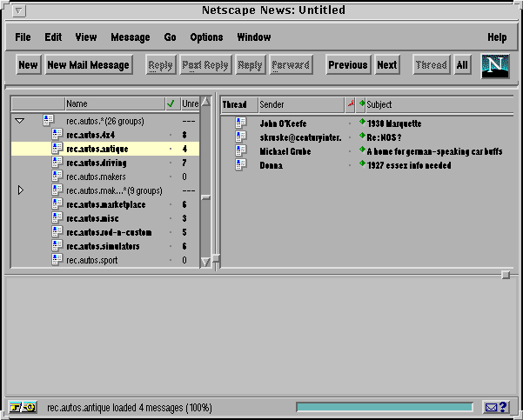523x420 pixels.
Task: Click the Thread toolbar button
Action: 432,64
